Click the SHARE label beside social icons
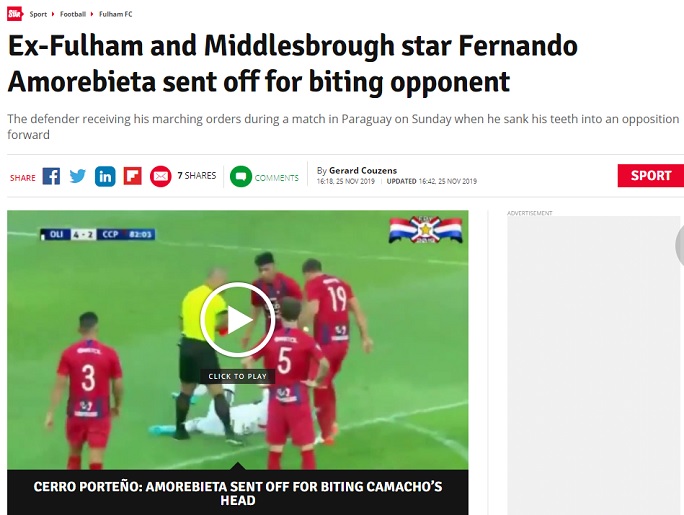684x515 pixels. [23, 178]
